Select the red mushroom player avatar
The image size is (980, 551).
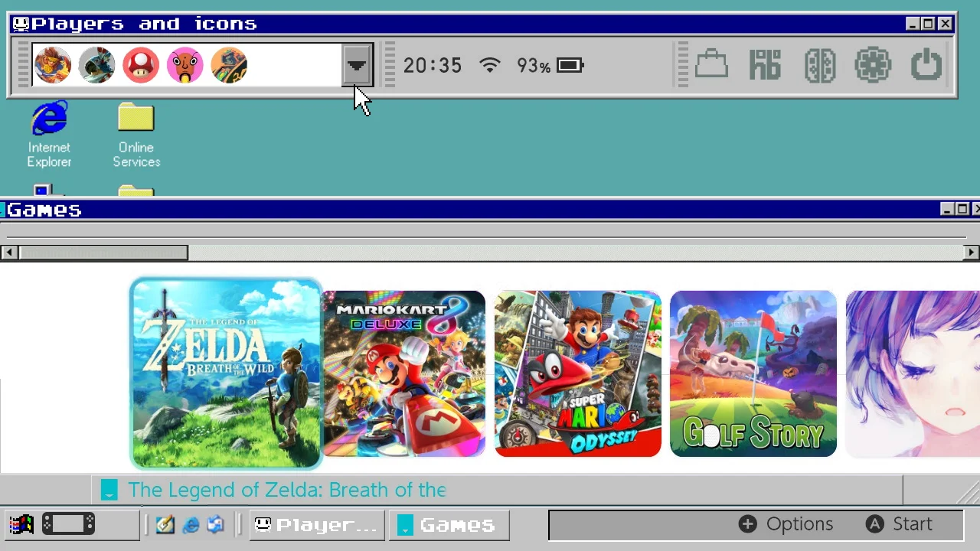[x=141, y=65]
